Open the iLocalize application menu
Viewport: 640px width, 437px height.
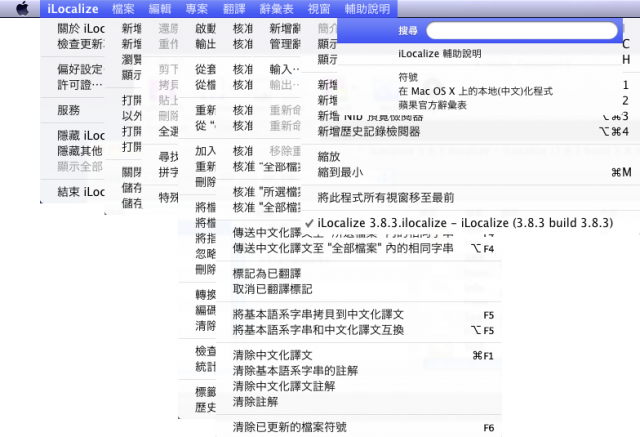tap(73, 9)
